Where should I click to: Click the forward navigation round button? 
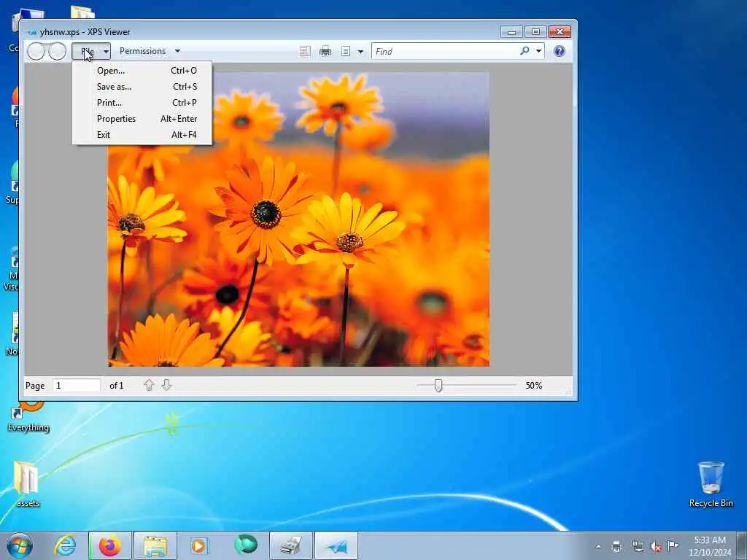click(x=57, y=51)
